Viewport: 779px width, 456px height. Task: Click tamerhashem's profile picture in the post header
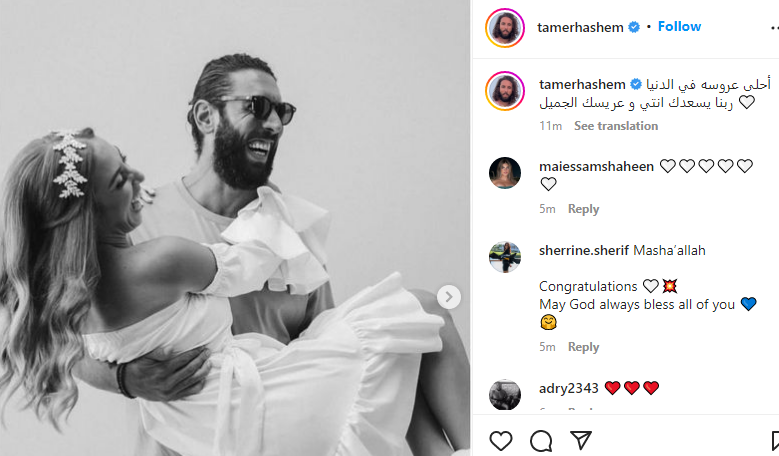pyautogui.click(x=505, y=27)
